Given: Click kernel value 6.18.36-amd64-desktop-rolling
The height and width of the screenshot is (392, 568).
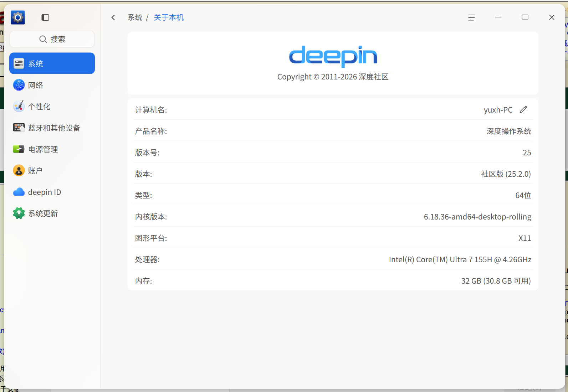Looking at the screenshot, I should (477, 217).
